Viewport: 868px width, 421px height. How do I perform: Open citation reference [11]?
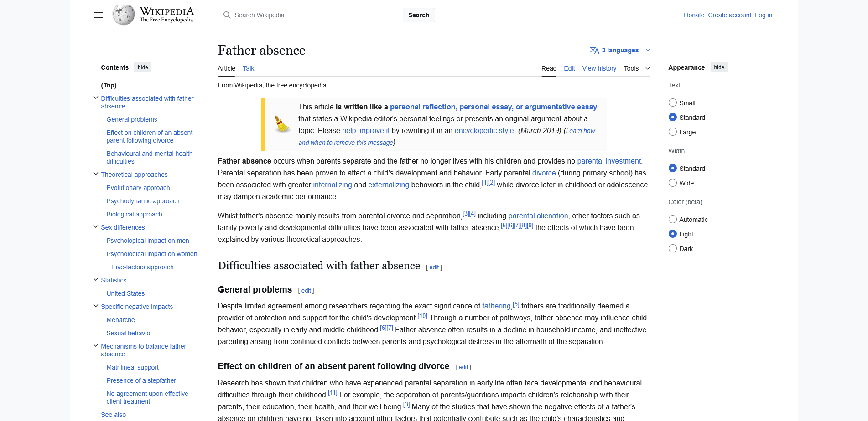(333, 393)
